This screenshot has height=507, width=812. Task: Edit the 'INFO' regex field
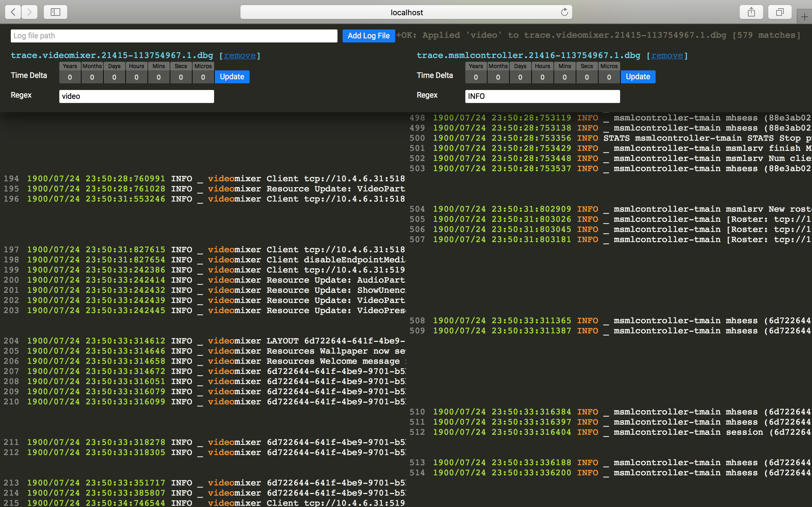(542, 96)
